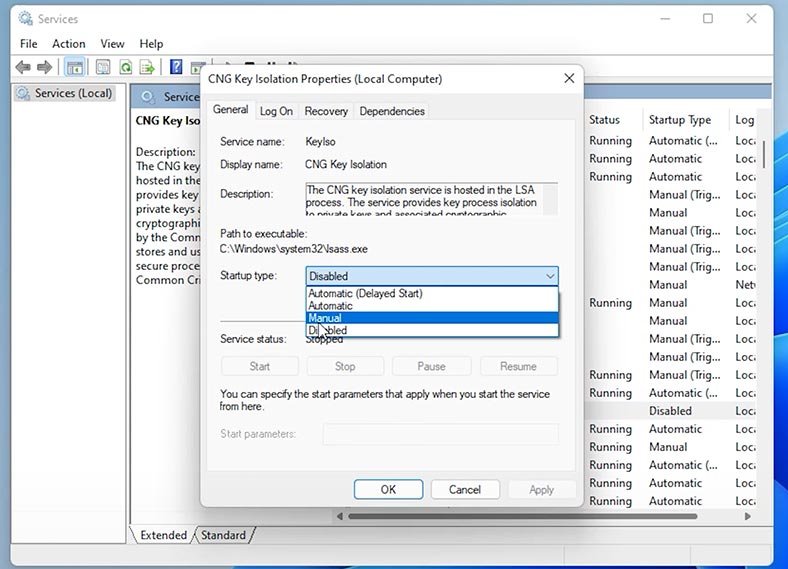
Task: Pick the Automatic startup type option
Action: click(432, 306)
